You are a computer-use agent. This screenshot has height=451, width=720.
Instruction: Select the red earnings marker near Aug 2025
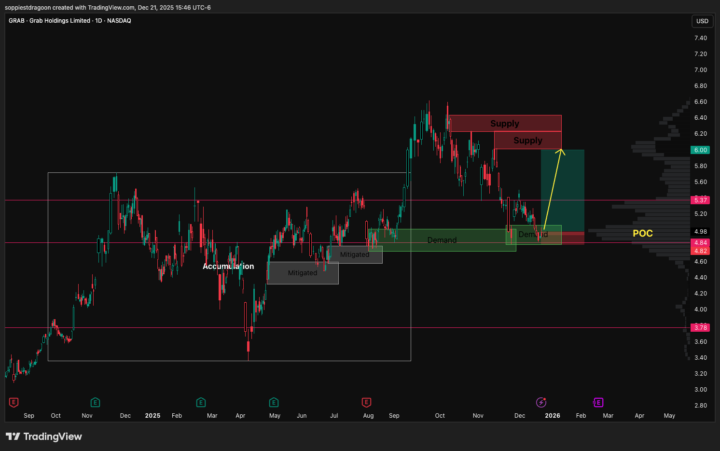tap(367, 402)
